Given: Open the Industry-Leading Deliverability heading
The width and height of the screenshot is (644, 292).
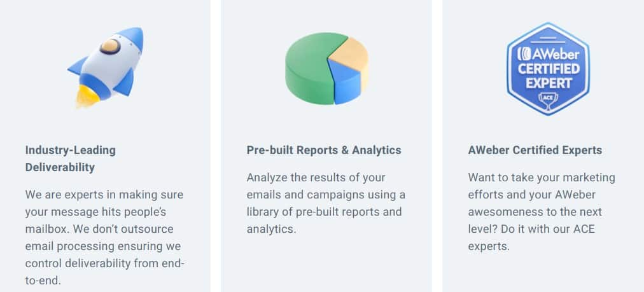Looking at the screenshot, I should (70, 158).
